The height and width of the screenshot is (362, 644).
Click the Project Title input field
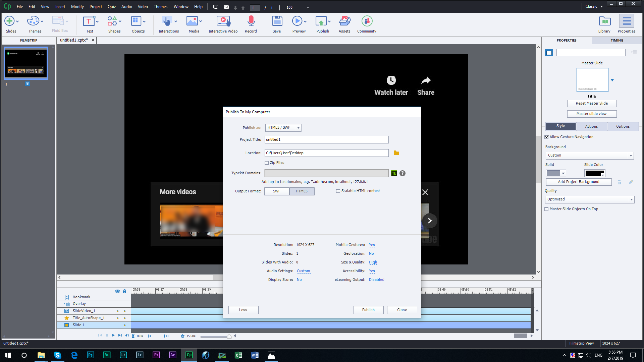click(x=326, y=140)
